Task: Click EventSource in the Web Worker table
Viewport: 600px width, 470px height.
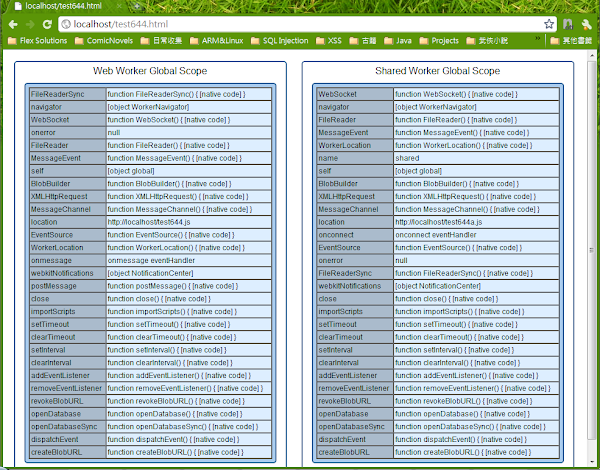Action: (x=68, y=235)
